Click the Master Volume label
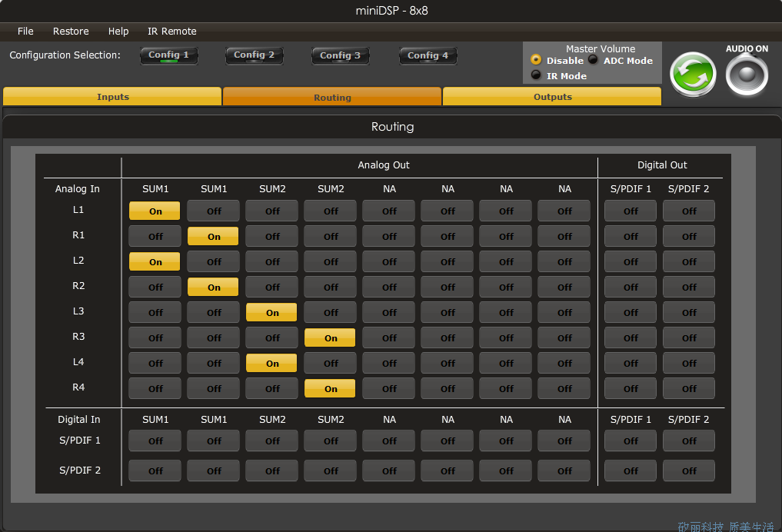782x532 pixels. point(601,48)
